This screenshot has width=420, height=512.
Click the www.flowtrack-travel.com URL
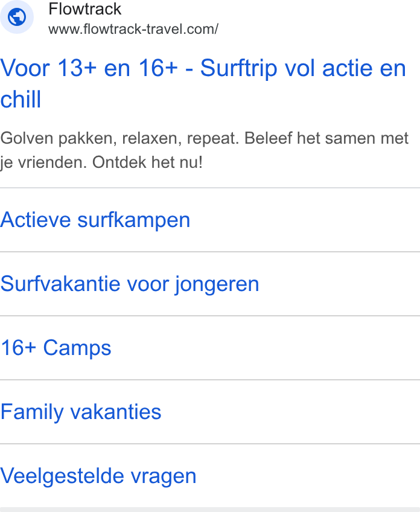[133, 30]
